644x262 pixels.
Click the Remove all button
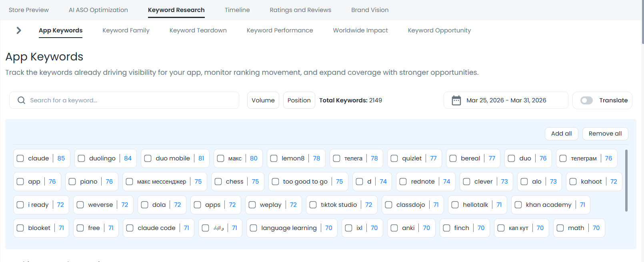pyautogui.click(x=605, y=134)
